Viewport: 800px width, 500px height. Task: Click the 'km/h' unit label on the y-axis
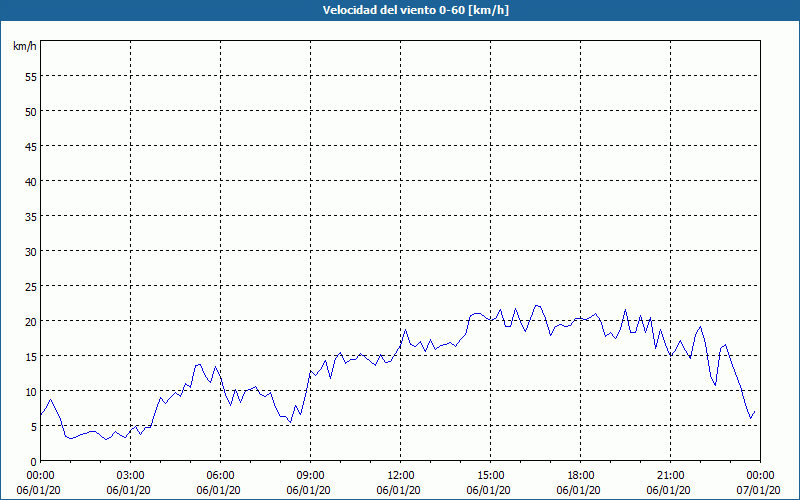(x=25, y=46)
